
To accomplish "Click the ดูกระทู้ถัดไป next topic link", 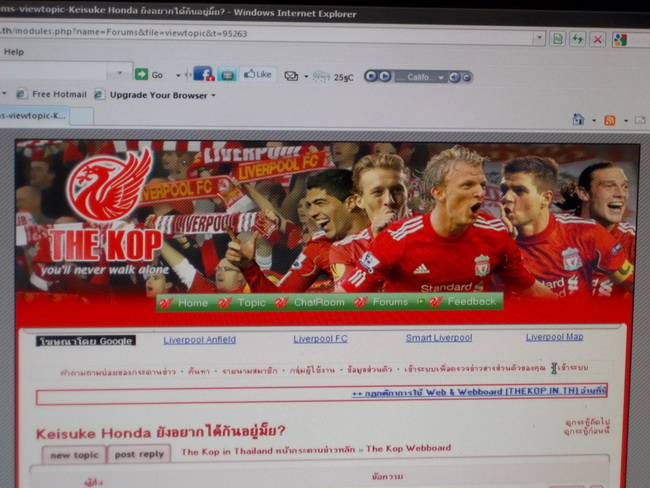I will (587, 422).
